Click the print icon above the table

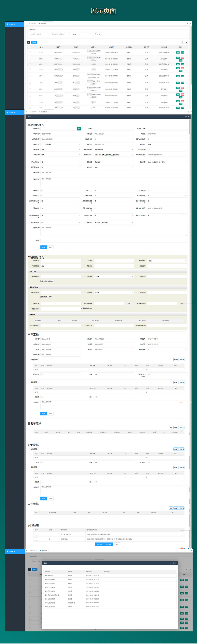coord(186,42)
